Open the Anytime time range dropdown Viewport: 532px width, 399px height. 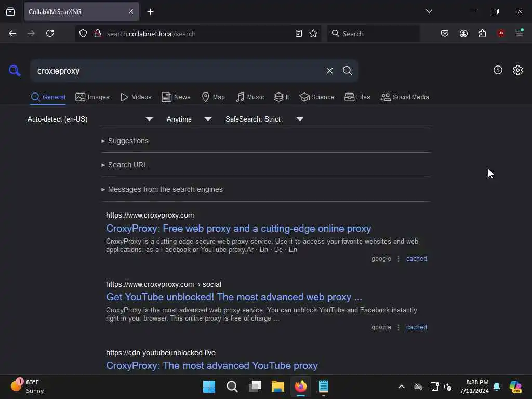(189, 119)
